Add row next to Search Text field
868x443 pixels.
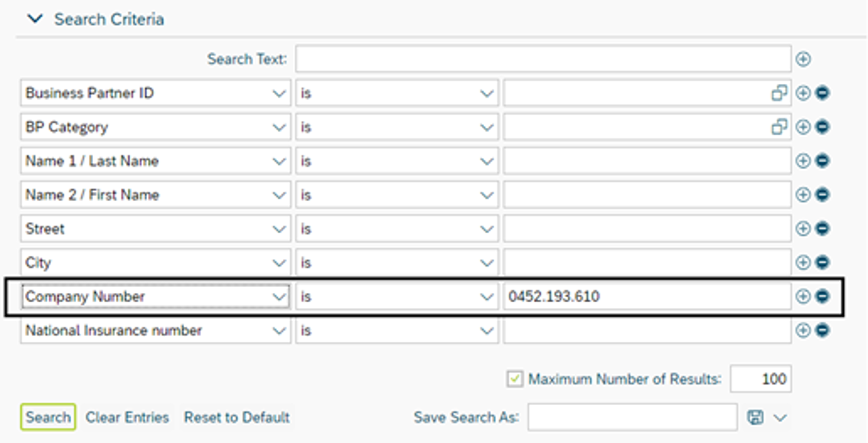[803, 59]
